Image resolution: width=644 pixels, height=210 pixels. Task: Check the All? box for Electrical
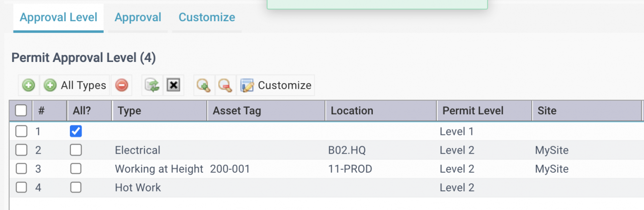click(x=76, y=150)
